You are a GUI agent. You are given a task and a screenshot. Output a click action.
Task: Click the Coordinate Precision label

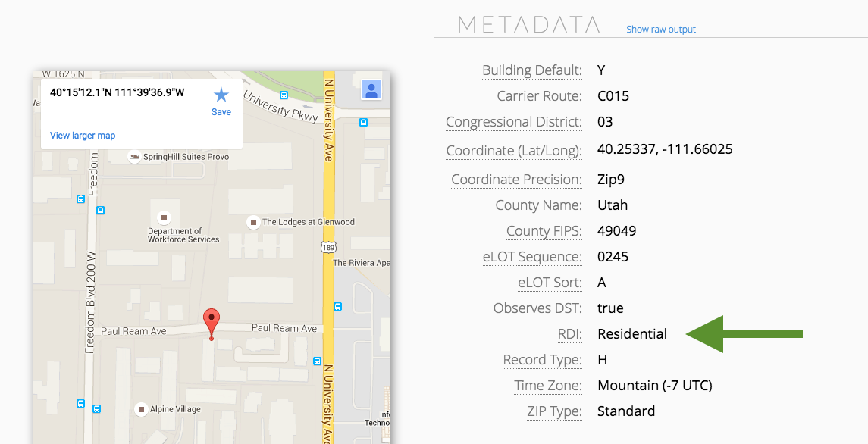point(516,180)
